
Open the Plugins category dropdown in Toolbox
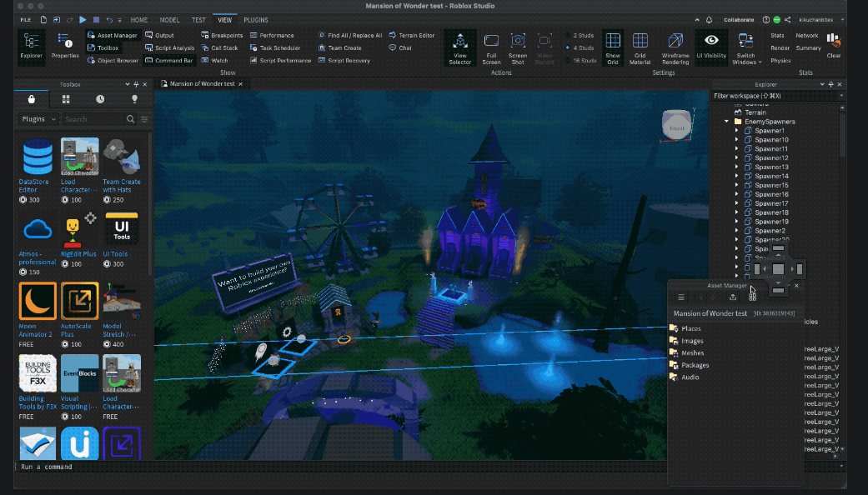click(38, 119)
